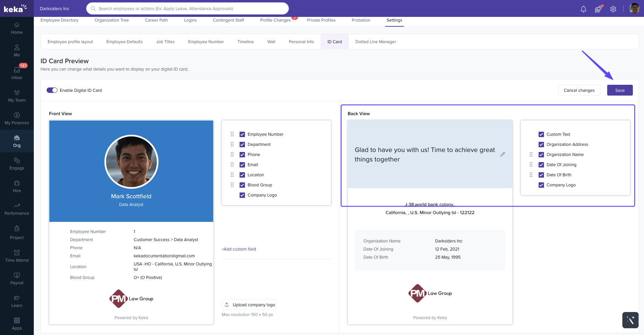Disable the Enable Digital ID Card toggle
This screenshot has width=644, height=335.
(x=52, y=90)
